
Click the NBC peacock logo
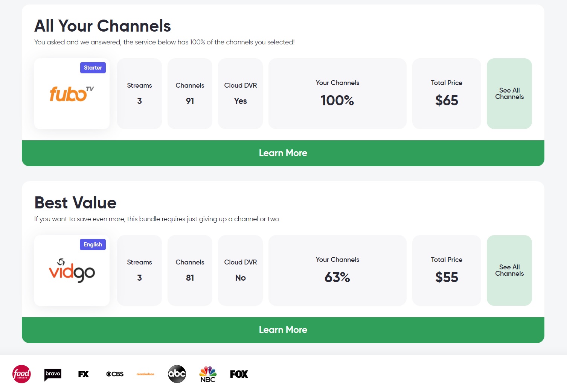(x=208, y=374)
